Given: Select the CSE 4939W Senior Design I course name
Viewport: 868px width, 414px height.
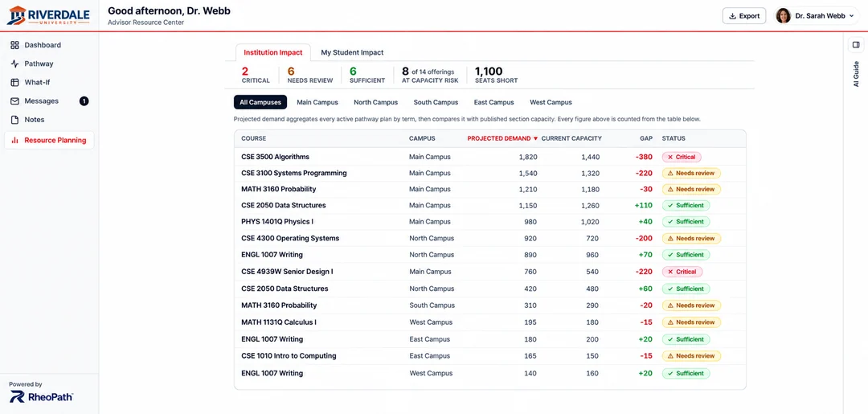Looking at the screenshot, I should pyautogui.click(x=287, y=272).
